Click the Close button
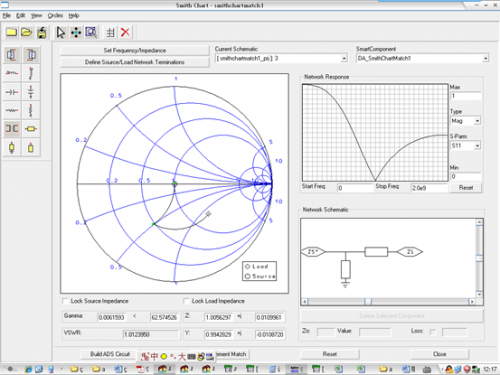The height and width of the screenshot is (375, 500). pyautogui.click(x=439, y=354)
